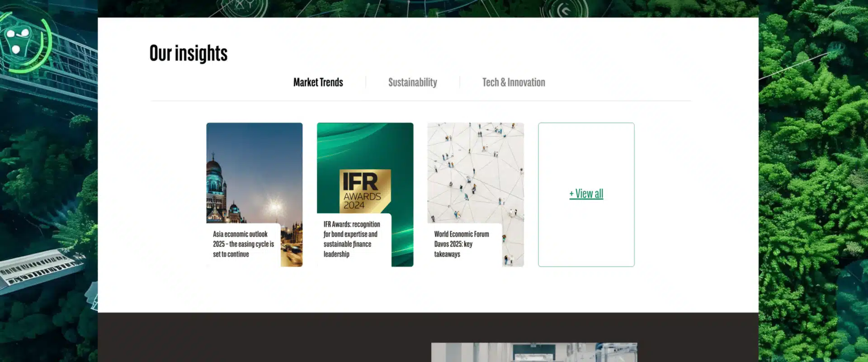Click the Our insights heading
This screenshot has width=868, height=362.
[189, 53]
